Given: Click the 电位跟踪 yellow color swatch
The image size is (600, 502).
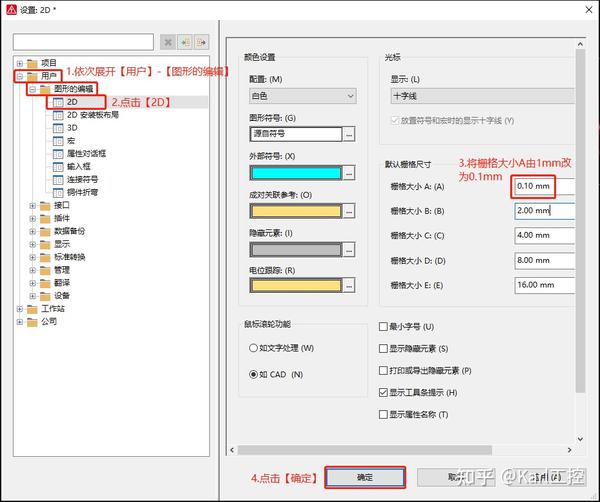Looking at the screenshot, I should [x=296, y=285].
